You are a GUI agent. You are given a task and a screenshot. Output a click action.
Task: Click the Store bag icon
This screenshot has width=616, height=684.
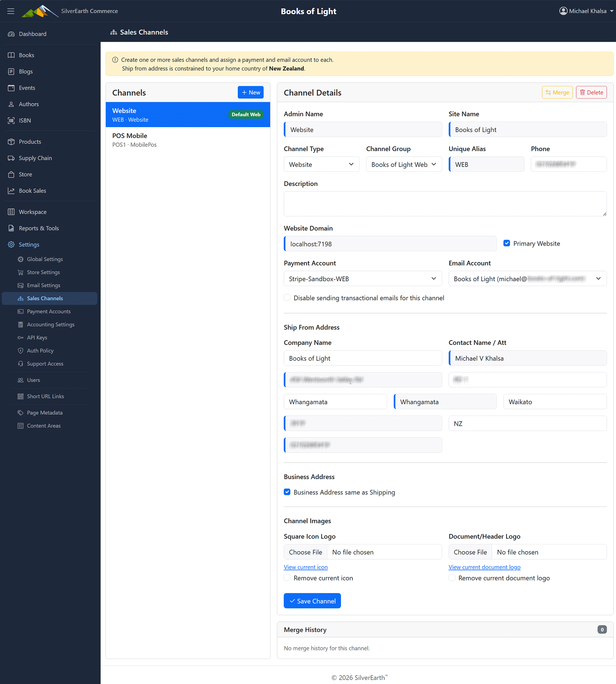coord(11,174)
